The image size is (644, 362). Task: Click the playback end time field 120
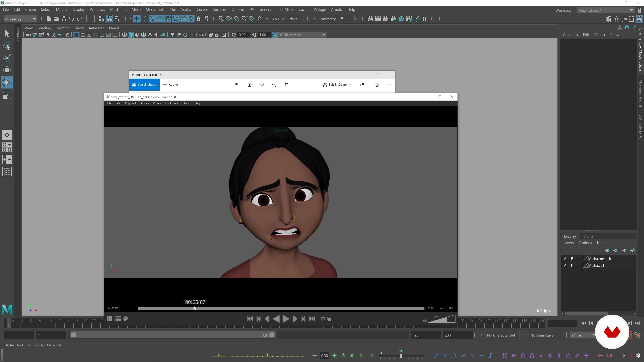click(x=426, y=335)
